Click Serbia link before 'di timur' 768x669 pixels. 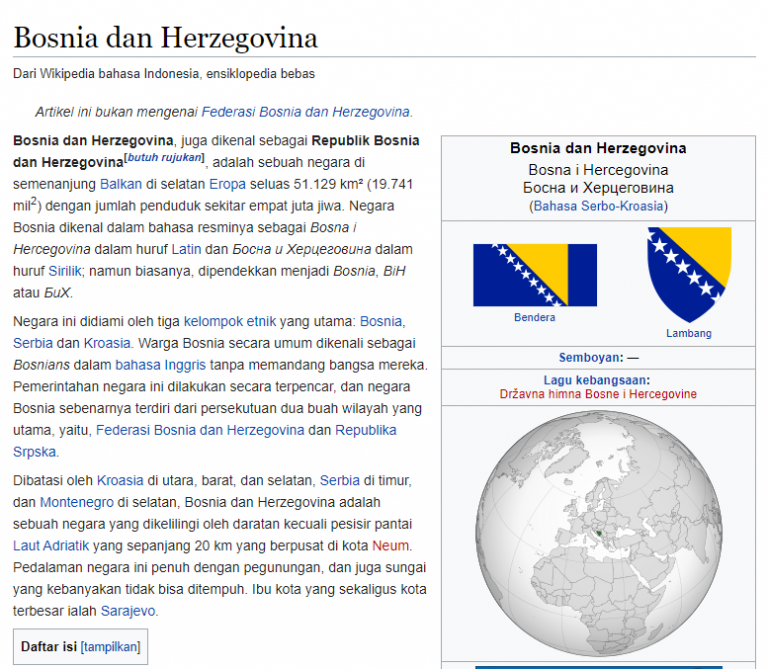(x=340, y=480)
